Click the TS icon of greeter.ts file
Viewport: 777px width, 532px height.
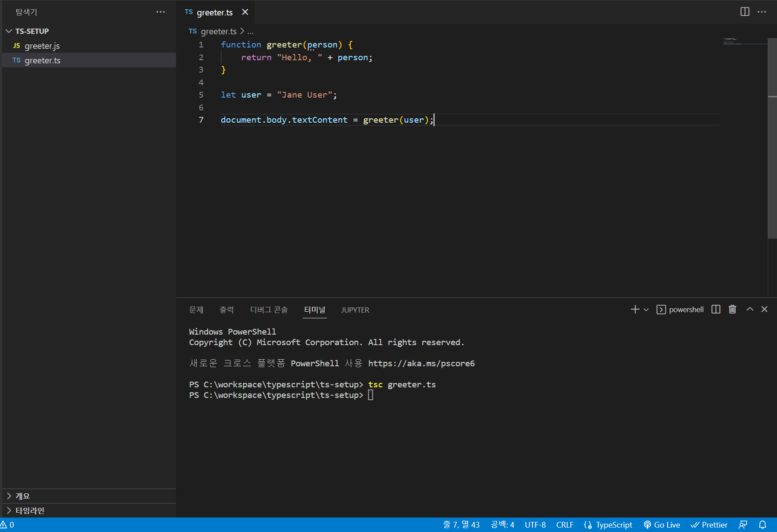17,60
